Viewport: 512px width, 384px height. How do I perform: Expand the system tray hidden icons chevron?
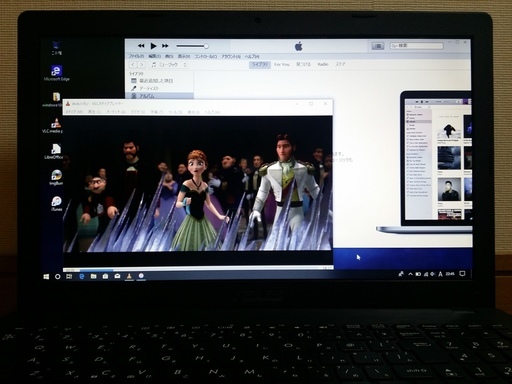(x=410, y=274)
